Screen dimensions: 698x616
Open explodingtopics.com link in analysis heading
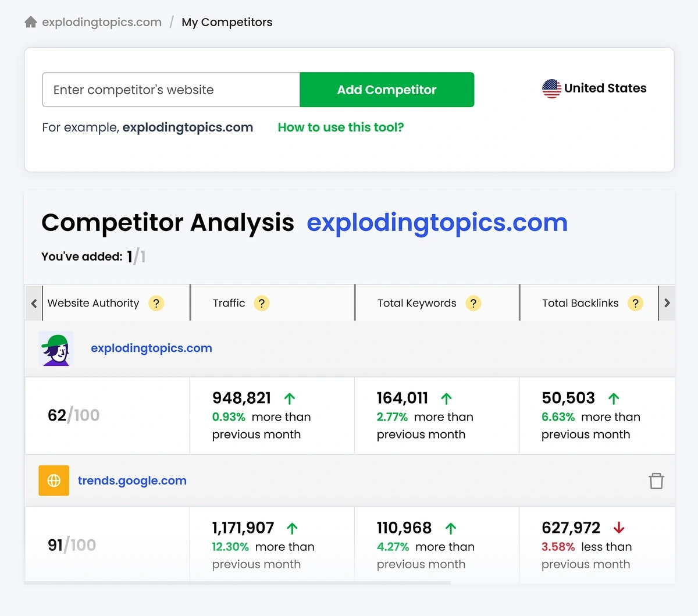point(437,222)
